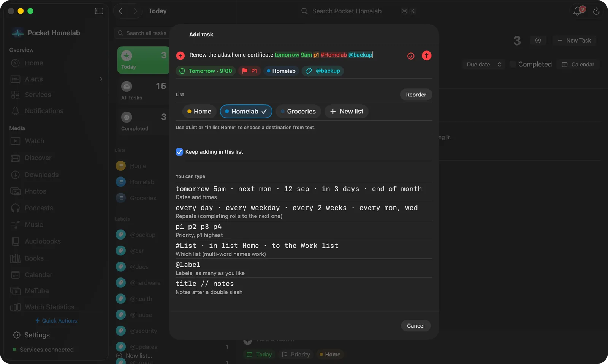The width and height of the screenshot is (608, 364).
Task: Click the compass icon next to New Task
Action: 538,40
